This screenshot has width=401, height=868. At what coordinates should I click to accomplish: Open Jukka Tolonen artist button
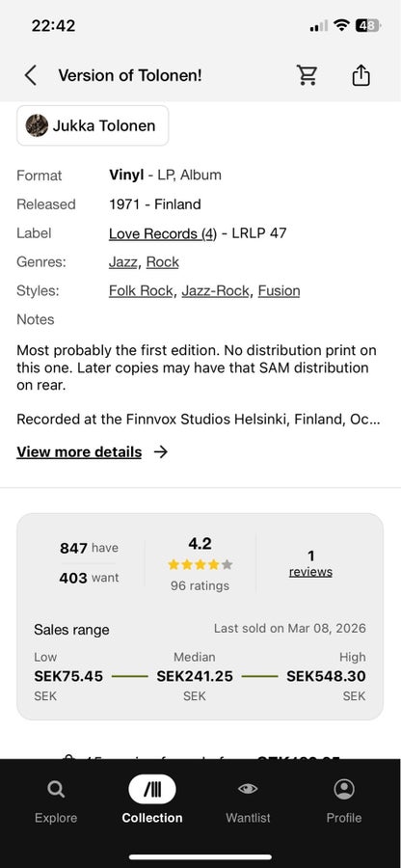pos(93,125)
